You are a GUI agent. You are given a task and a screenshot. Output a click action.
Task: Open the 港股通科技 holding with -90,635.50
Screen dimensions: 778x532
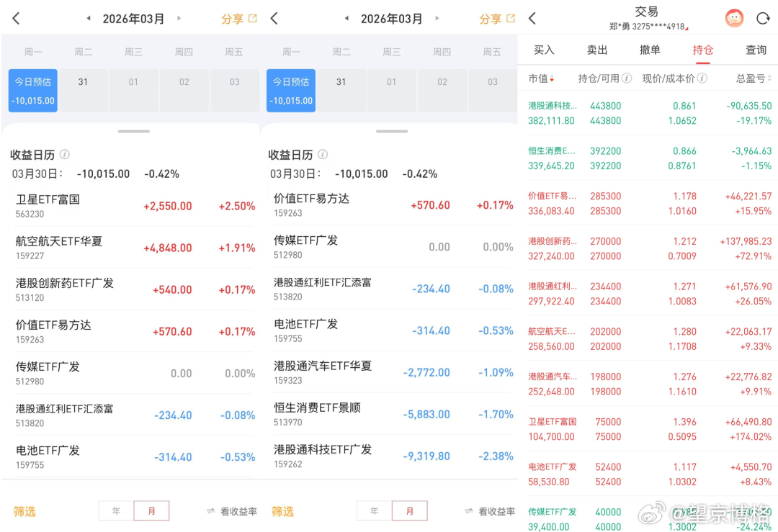(x=650, y=113)
